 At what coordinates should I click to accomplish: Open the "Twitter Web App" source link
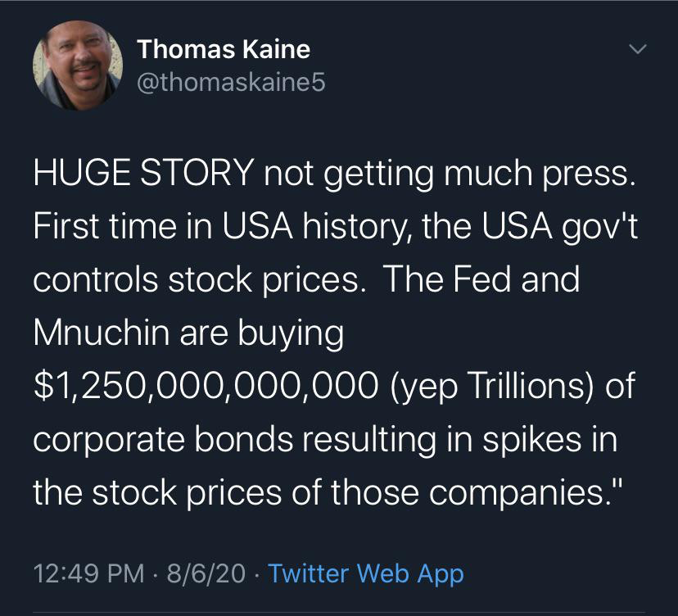pos(365,573)
